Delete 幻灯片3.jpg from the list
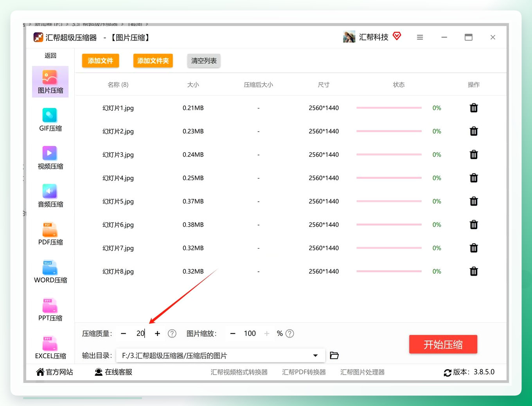This screenshot has height=406, width=532. pos(474,155)
